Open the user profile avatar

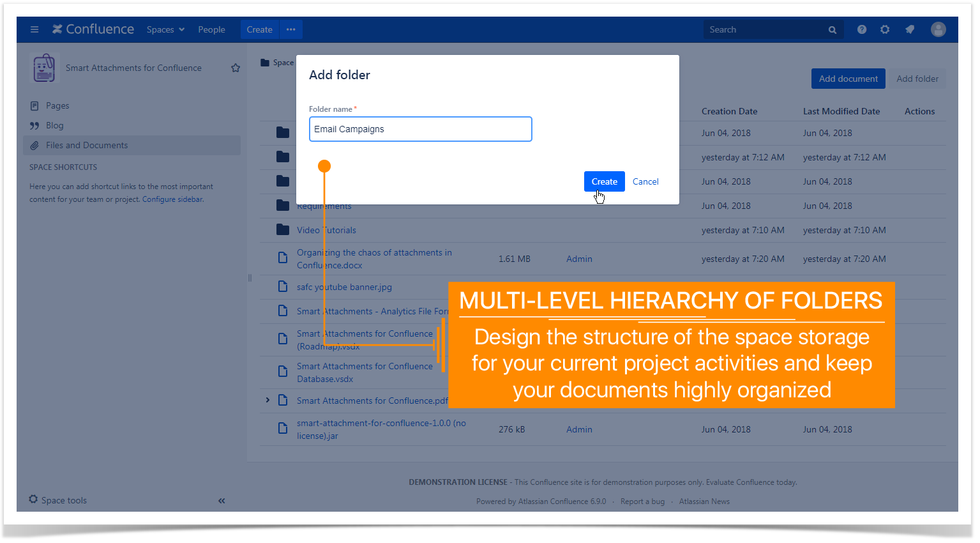[939, 29]
